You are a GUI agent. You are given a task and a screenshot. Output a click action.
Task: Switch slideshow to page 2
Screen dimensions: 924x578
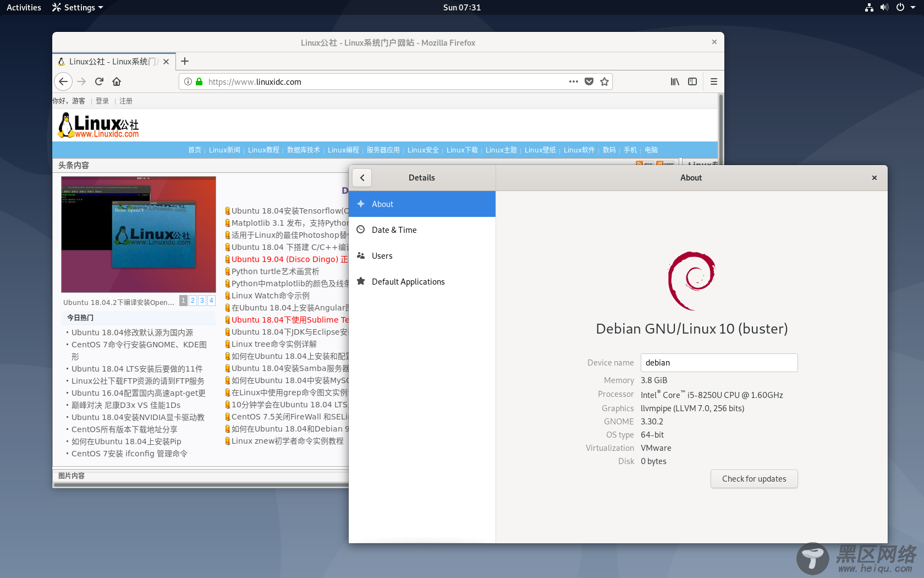point(193,301)
